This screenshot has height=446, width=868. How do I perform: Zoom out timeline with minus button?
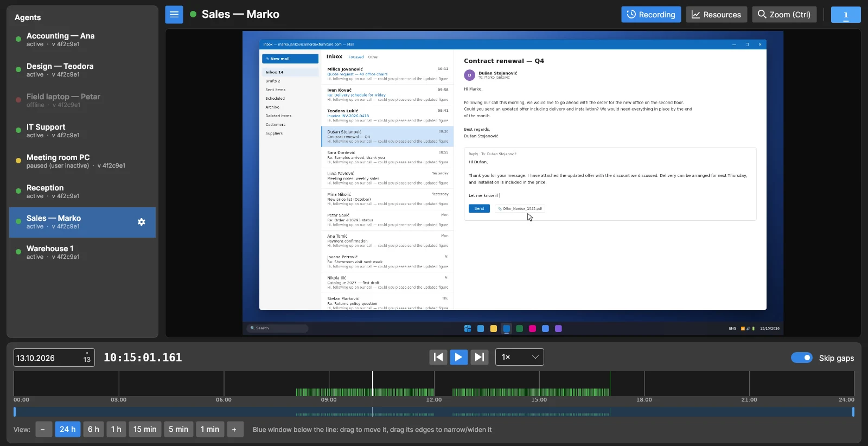pos(43,429)
